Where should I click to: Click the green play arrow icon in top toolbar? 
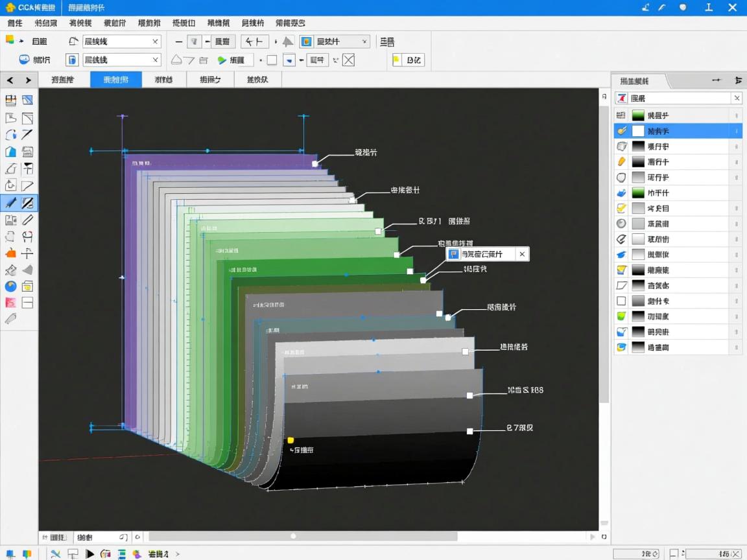click(x=222, y=60)
